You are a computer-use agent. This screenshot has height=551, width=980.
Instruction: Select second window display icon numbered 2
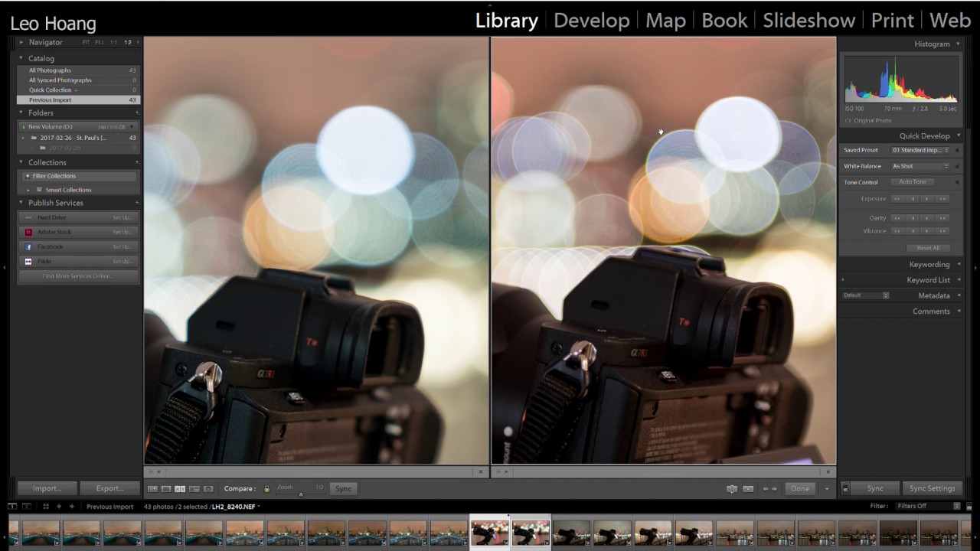(27, 507)
